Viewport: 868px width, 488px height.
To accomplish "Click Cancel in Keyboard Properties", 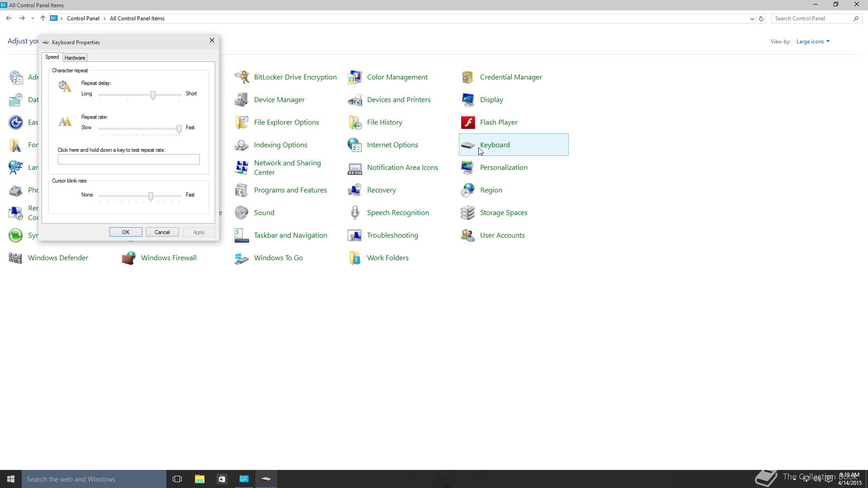I will [x=162, y=232].
